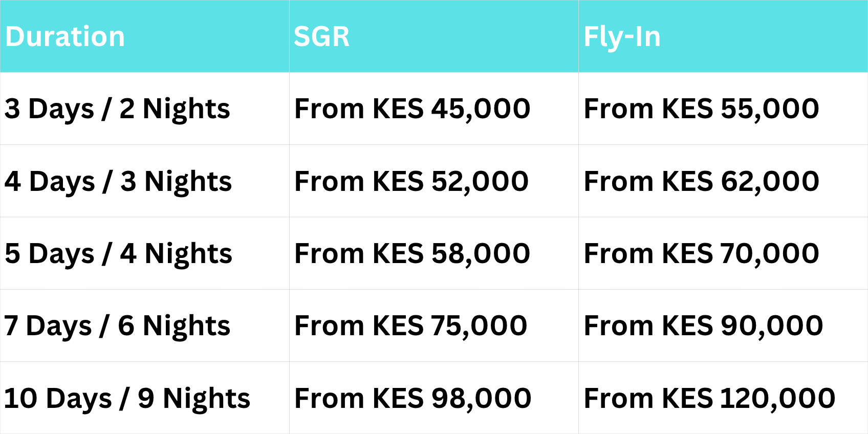This screenshot has width=868, height=434.
Task: Click the Fly-In price From KES 62,000
Action: point(701,182)
